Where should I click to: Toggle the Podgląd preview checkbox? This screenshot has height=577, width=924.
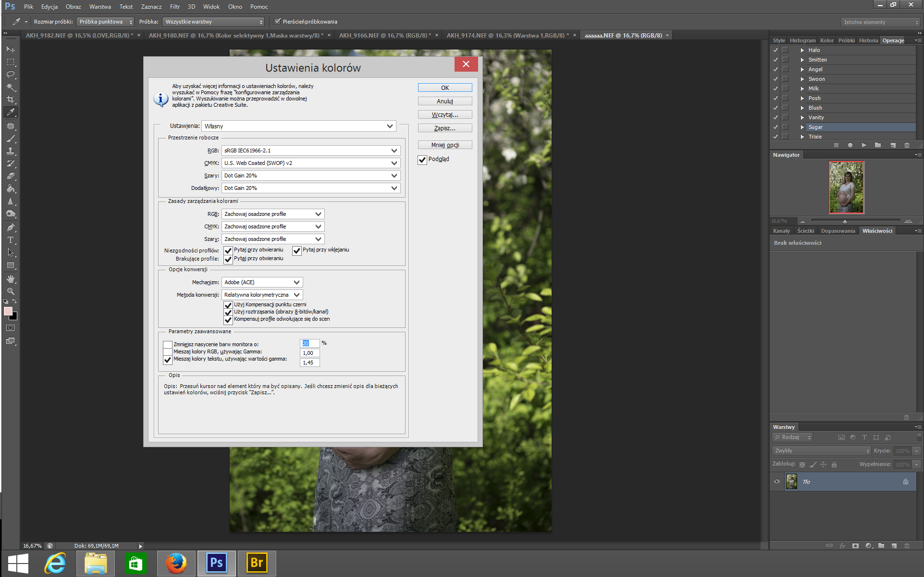(x=422, y=160)
